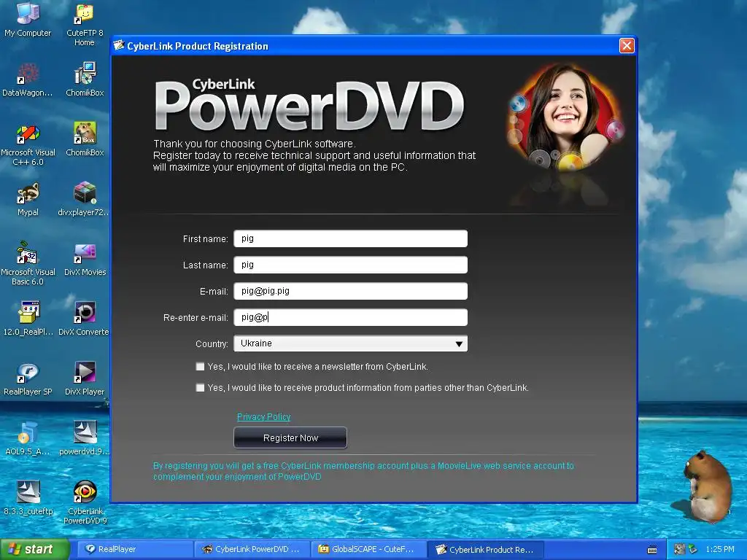Click 'Thank you for choosing CyberLink software.' text
This screenshot has height=560, width=747.
point(255,144)
